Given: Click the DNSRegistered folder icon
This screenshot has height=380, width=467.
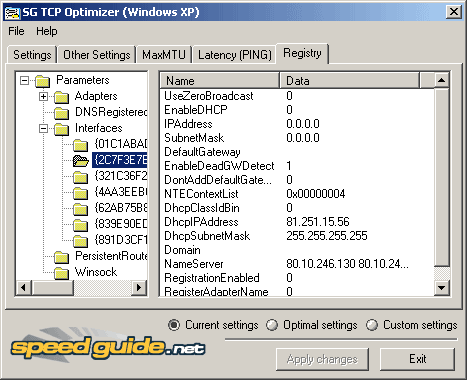Looking at the screenshot, I should click(x=62, y=113).
